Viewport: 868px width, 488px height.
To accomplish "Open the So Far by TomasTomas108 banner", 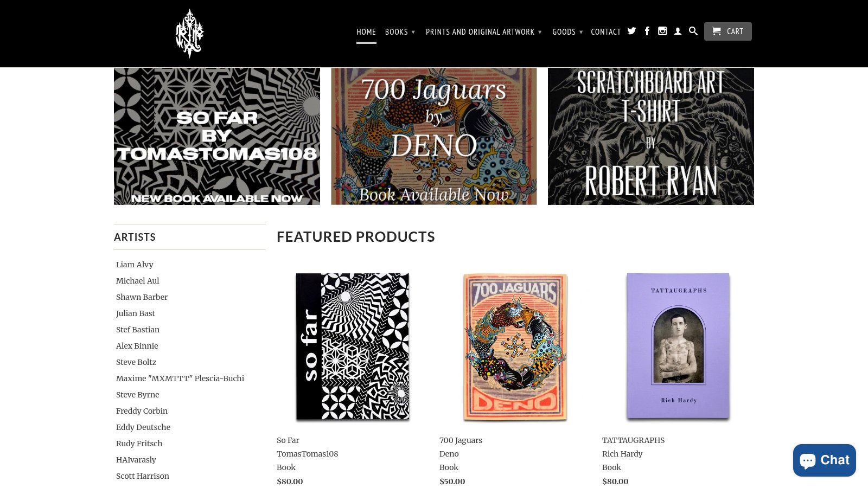I will [217, 136].
